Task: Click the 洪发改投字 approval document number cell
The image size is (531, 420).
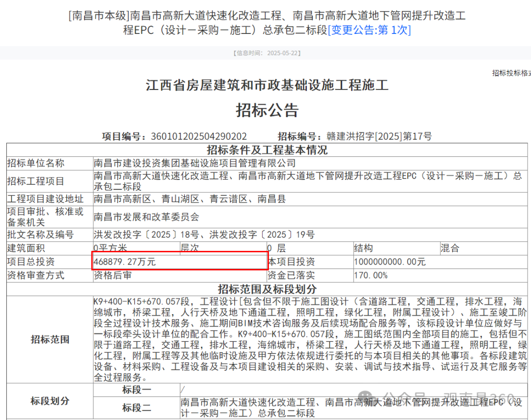Action: pyautogui.click(x=204, y=235)
